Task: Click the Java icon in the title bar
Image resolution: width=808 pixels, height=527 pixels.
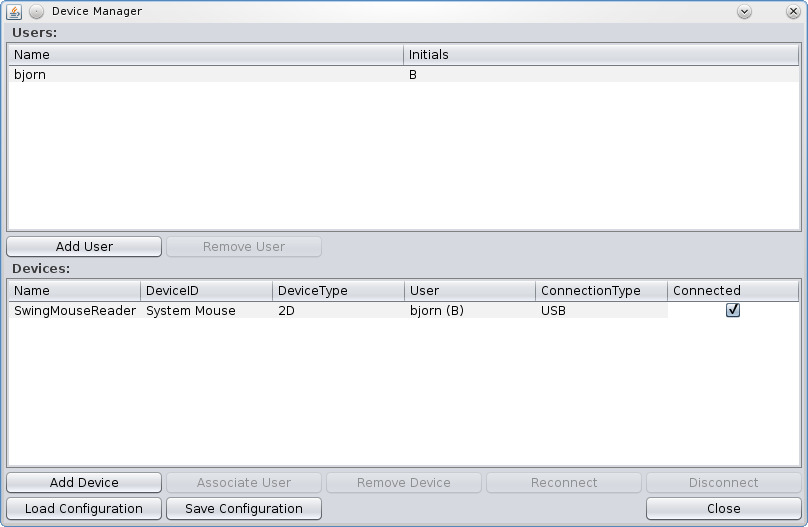Action: point(14,12)
